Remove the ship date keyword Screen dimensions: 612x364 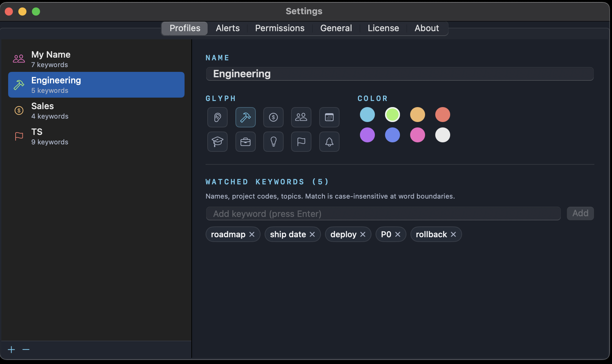click(x=312, y=235)
